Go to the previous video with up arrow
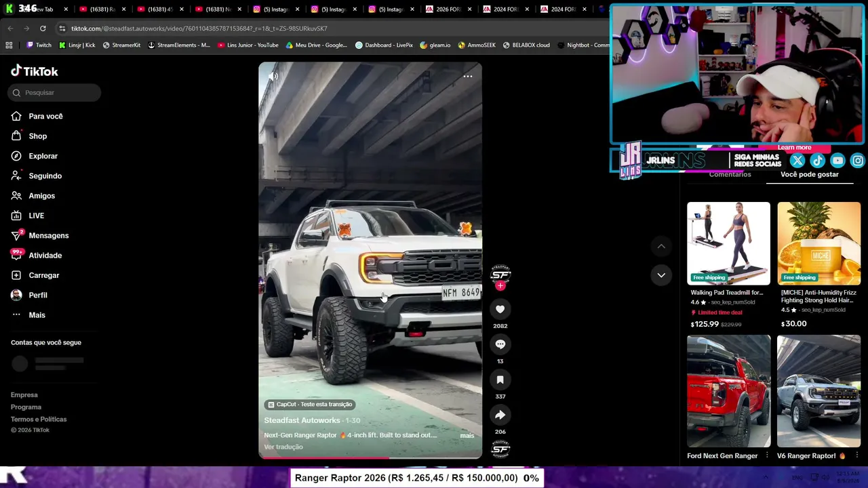 661,246
